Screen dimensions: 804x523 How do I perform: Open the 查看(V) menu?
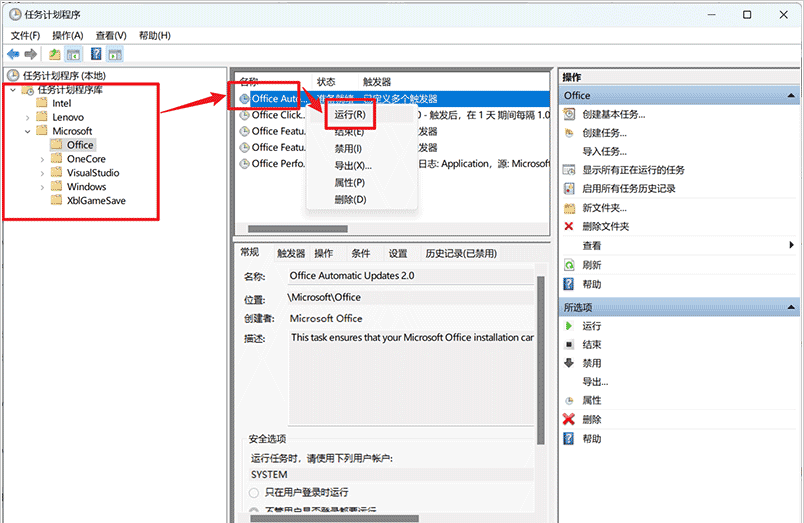pos(111,35)
